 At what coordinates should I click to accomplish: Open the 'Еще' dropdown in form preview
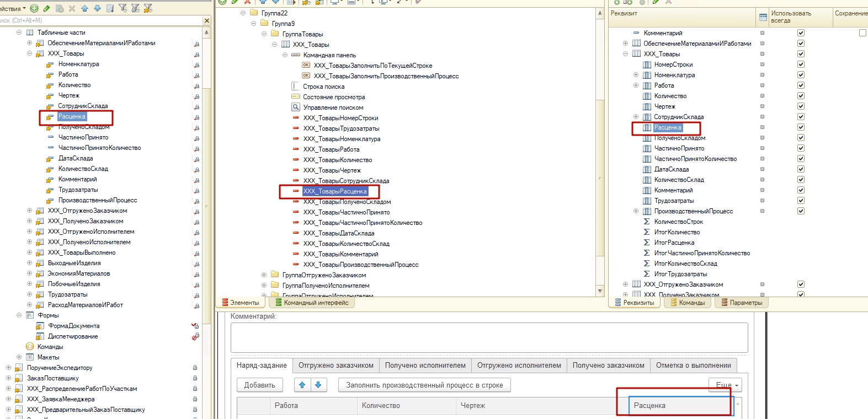click(x=726, y=385)
